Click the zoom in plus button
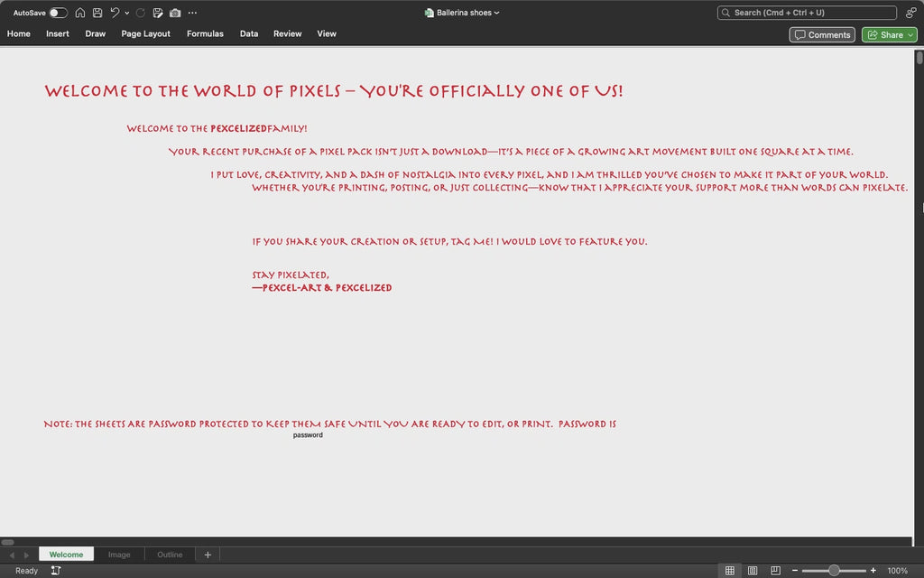Image resolution: width=924 pixels, height=578 pixels. click(873, 571)
